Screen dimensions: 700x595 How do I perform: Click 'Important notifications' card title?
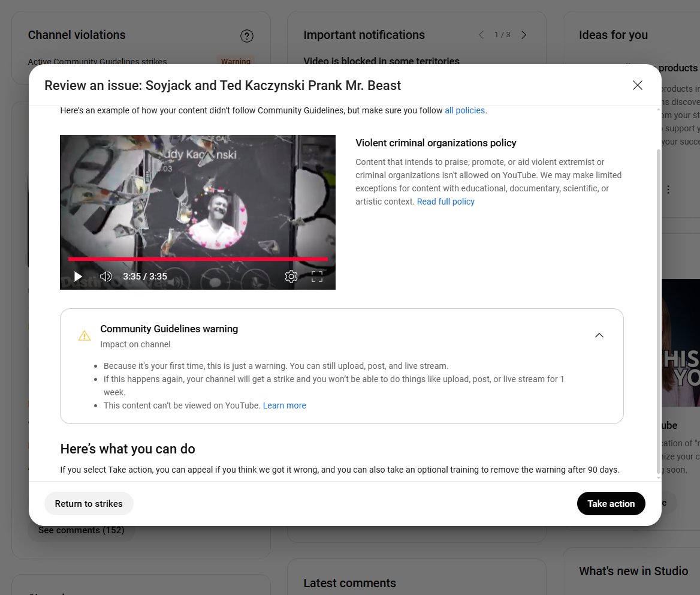tap(364, 35)
